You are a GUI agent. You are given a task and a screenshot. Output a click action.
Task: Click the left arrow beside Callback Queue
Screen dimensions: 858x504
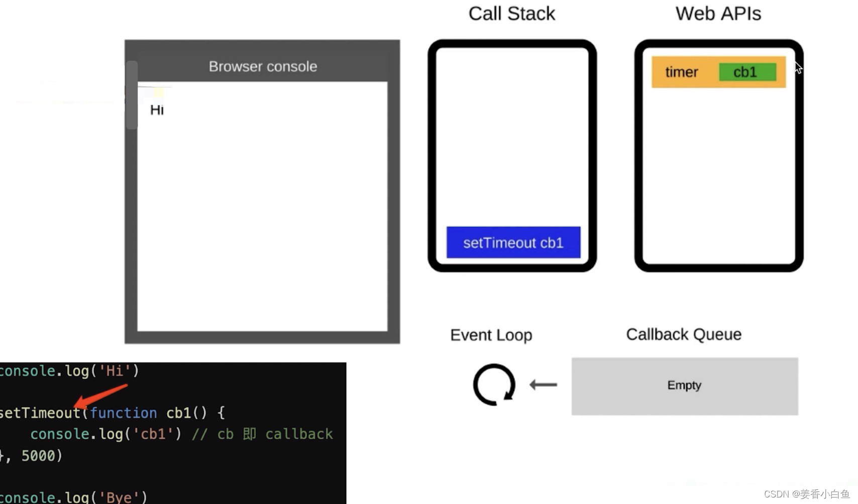pyautogui.click(x=544, y=385)
